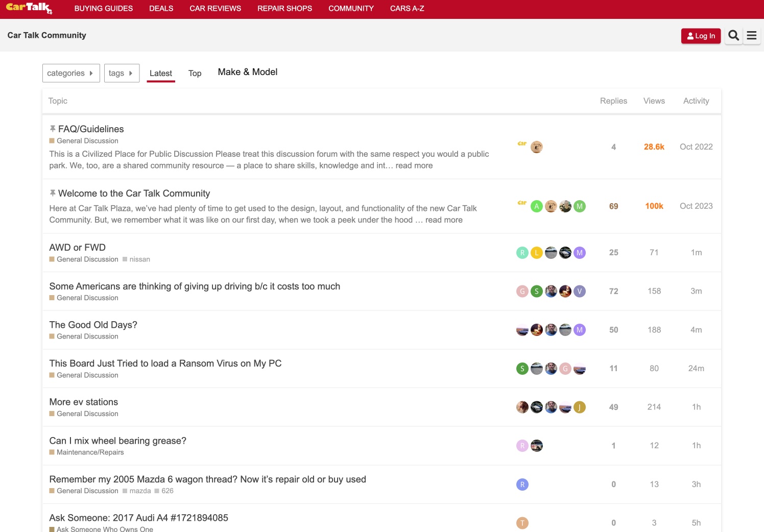Sort topics by the Replies column header
The width and height of the screenshot is (764, 532).
[613, 101]
